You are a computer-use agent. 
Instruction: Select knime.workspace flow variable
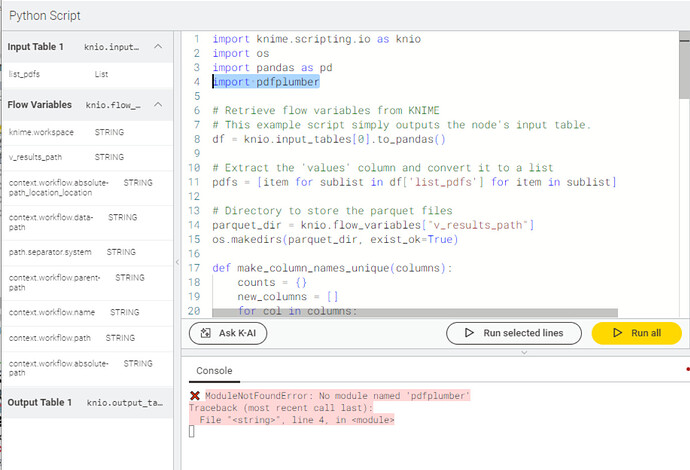(88, 132)
